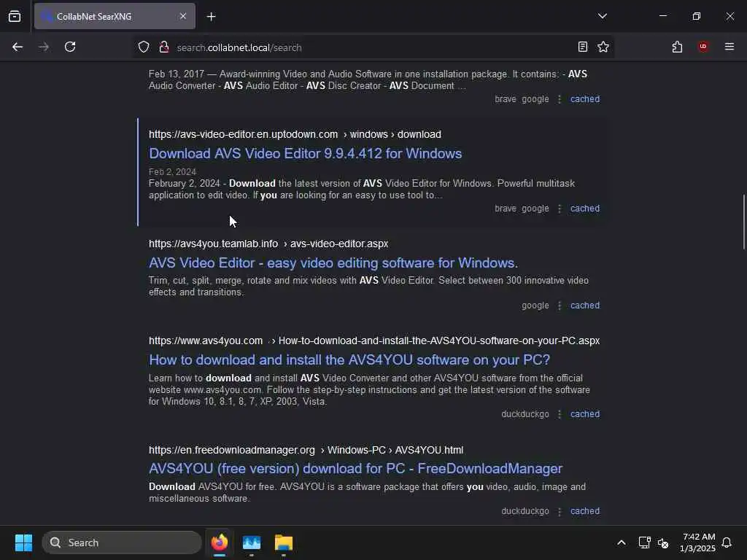Open Download AVS Video Editor 9.9.4.412 result
Image resolution: width=747 pixels, height=560 pixels.
coord(306,153)
